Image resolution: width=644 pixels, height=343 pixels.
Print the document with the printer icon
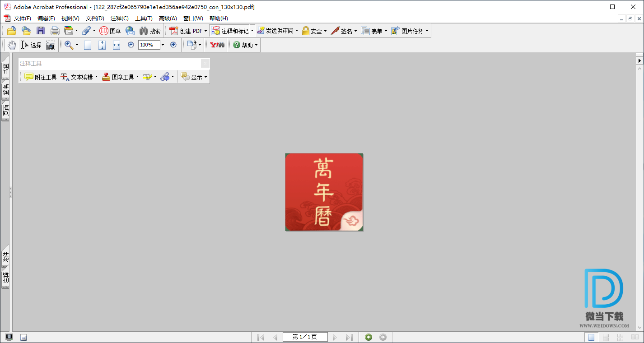(x=55, y=31)
